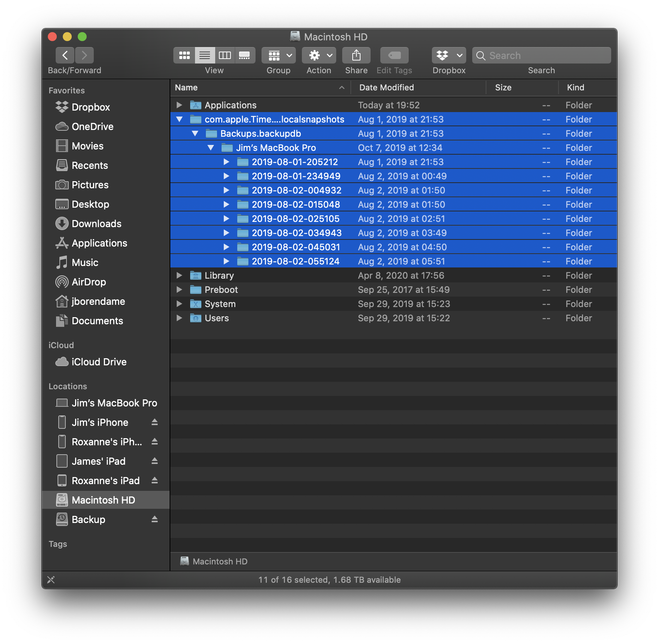Image resolution: width=659 pixels, height=644 pixels.
Task: Eject the Backup disk
Action: click(x=154, y=519)
